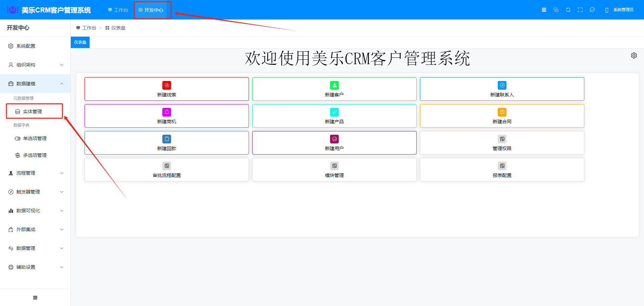Open the message chat bubble icon
This screenshot has width=644, height=306.
click(x=592, y=10)
